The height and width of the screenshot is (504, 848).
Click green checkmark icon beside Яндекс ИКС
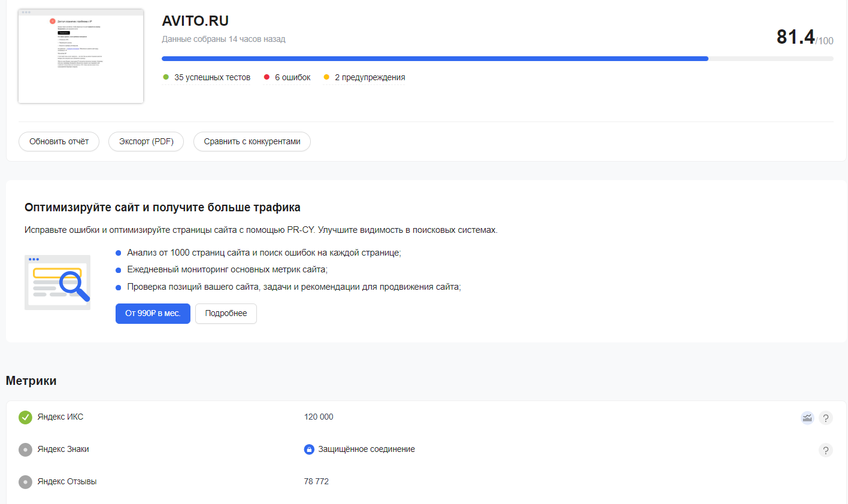pyautogui.click(x=25, y=417)
